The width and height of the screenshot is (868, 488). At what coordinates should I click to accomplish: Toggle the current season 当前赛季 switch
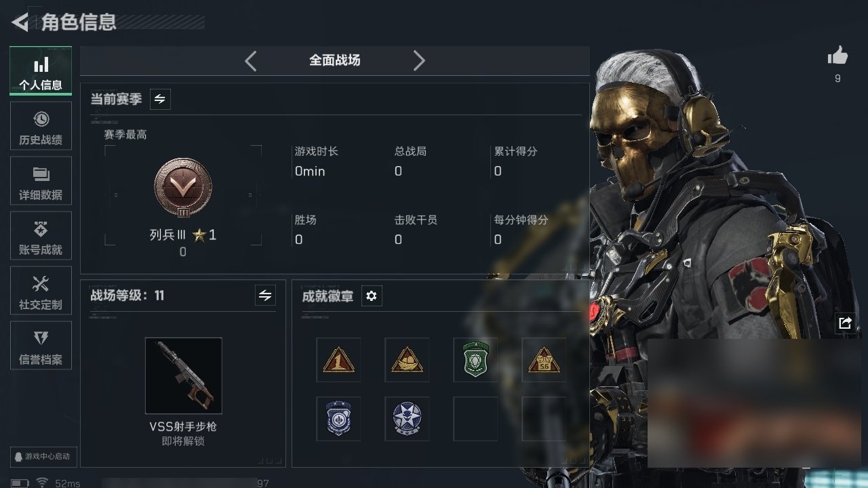pos(159,99)
